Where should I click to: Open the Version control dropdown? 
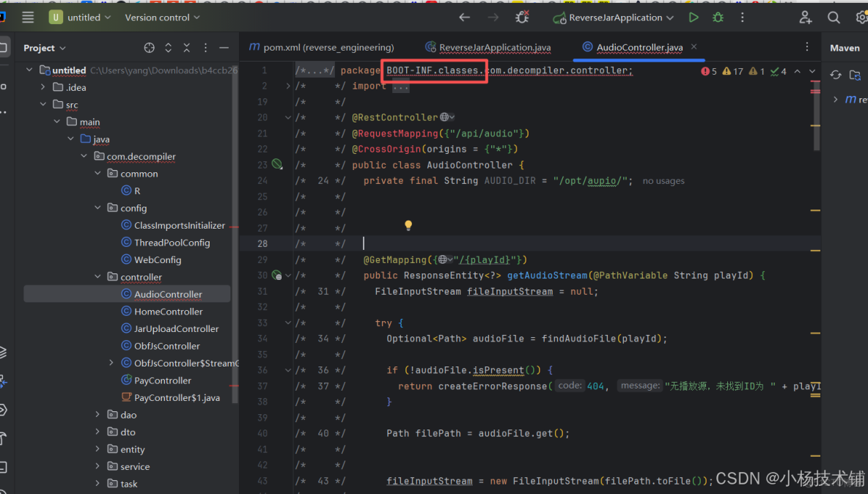(161, 17)
